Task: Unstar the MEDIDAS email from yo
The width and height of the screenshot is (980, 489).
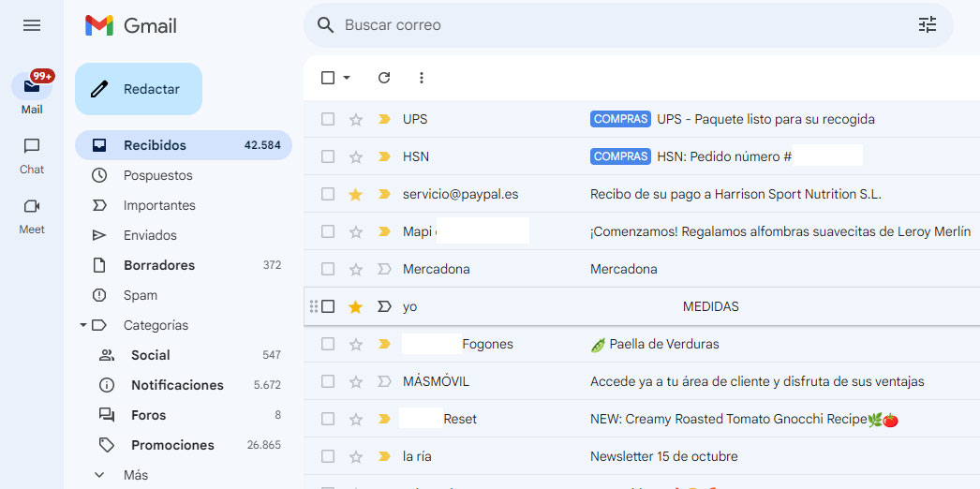Action: pyautogui.click(x=356, y=306)
